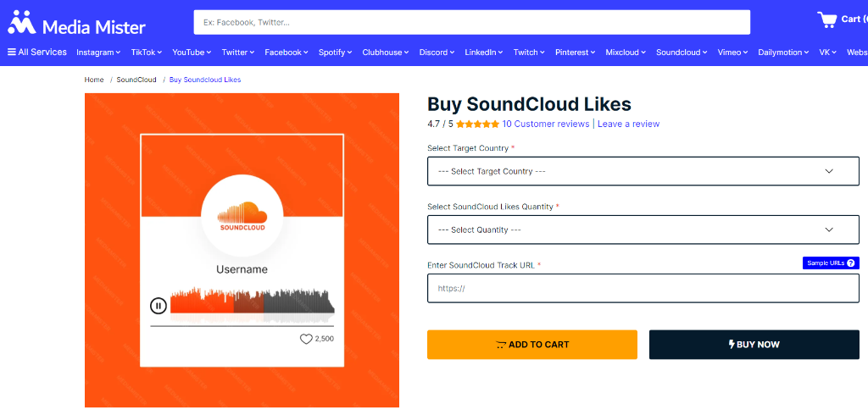Expand the Spotify menu
Image resolution: width=868 pixels, height=415 pixels.
[336, 52]
